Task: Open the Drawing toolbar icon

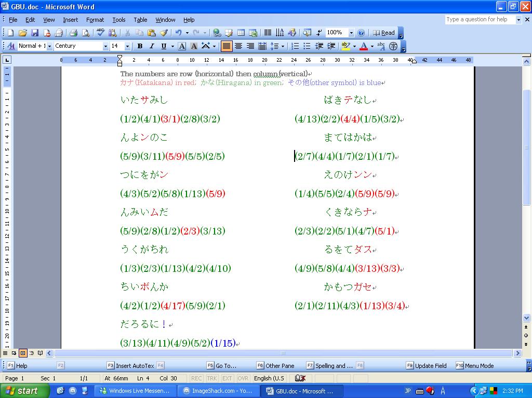Action: tap(292, 33)
